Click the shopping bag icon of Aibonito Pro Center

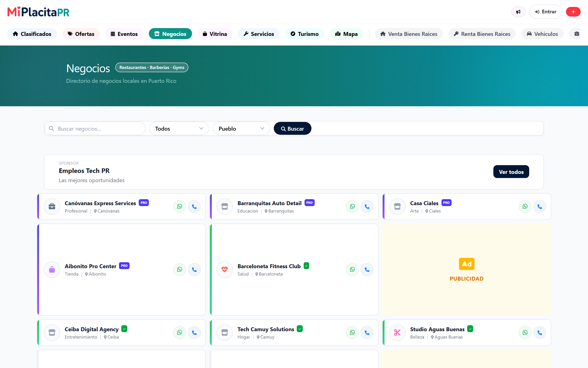52,269
